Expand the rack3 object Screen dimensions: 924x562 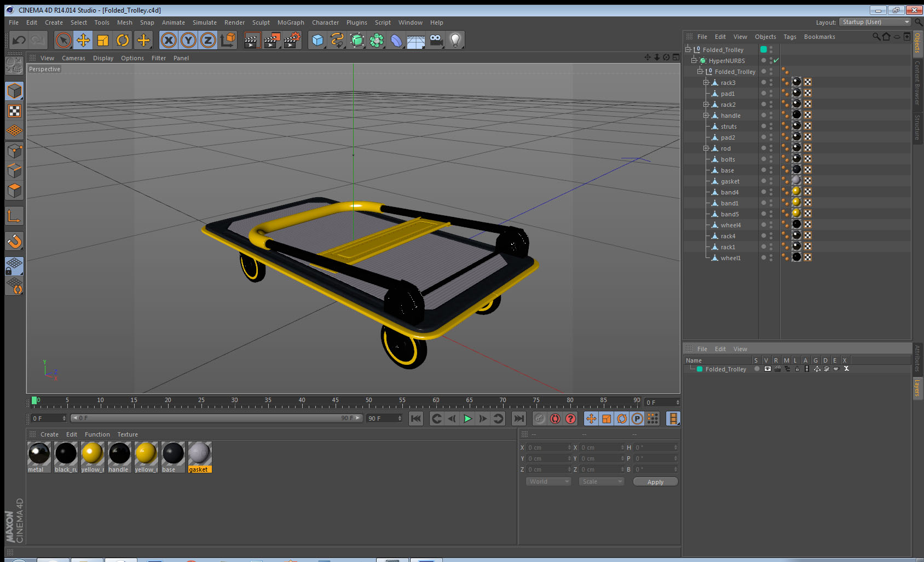click(x=706, y=82)
